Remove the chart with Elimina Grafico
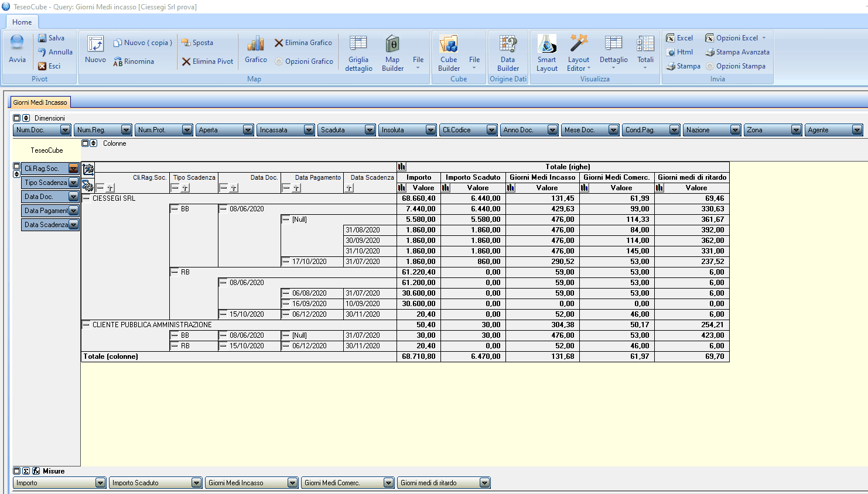This screenshot has width=868, height=494. click(303, 43)
